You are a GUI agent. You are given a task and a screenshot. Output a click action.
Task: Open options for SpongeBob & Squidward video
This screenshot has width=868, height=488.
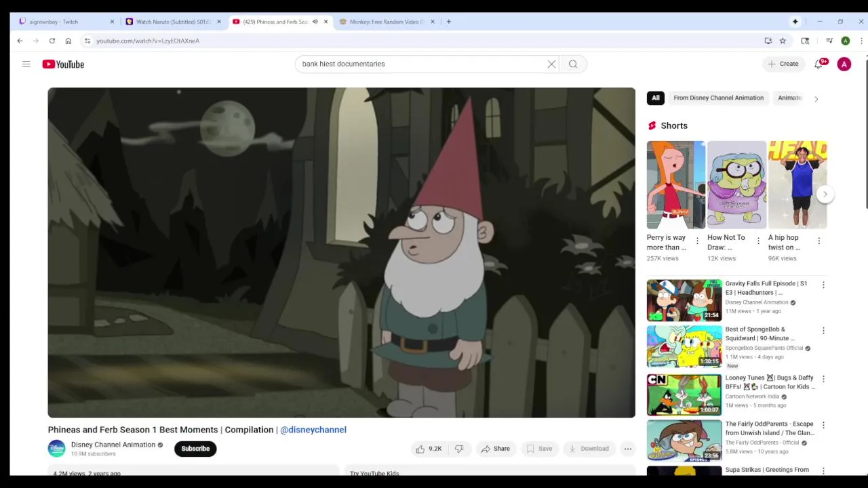click(x=823, y=331)
